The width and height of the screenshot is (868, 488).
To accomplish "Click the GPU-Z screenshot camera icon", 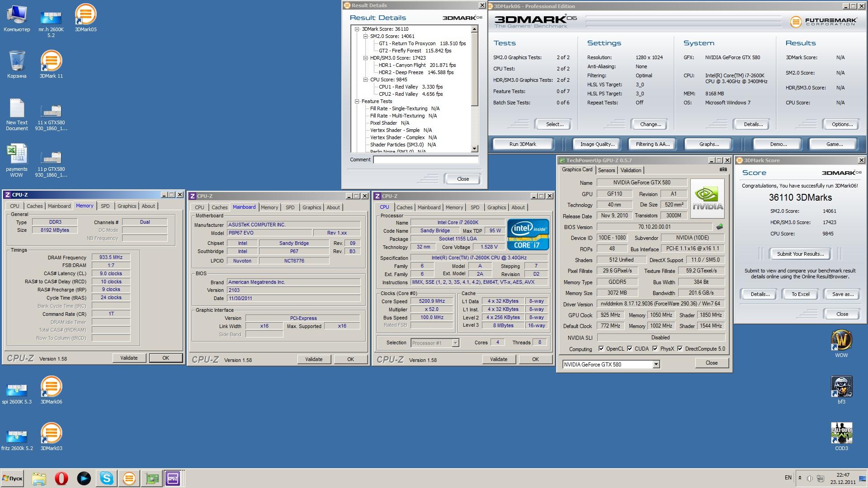I will pos(723,170).
